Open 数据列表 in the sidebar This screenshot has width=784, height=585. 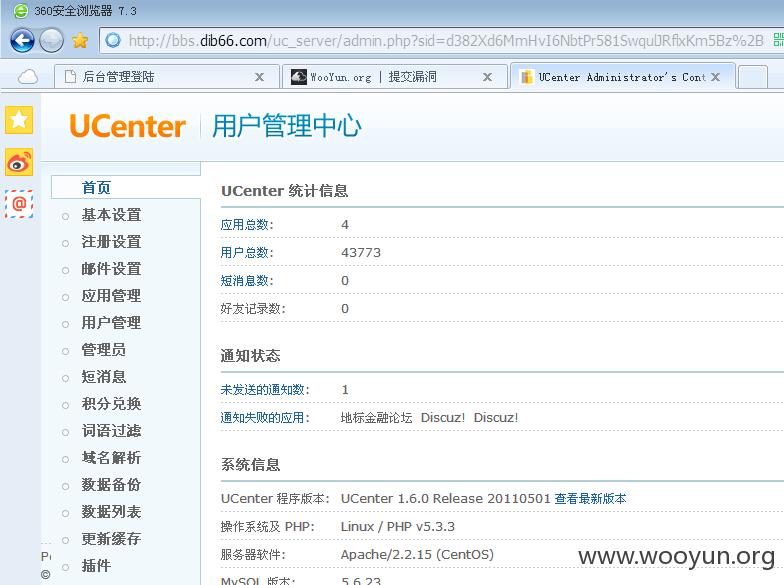pyautogui.click(x=111, y=512)
